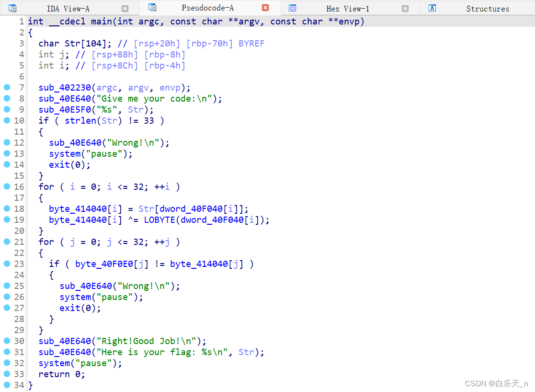Screen dimensions: 535x392
Task: Click line number 16 in the gutter
Action: (19, 187)
